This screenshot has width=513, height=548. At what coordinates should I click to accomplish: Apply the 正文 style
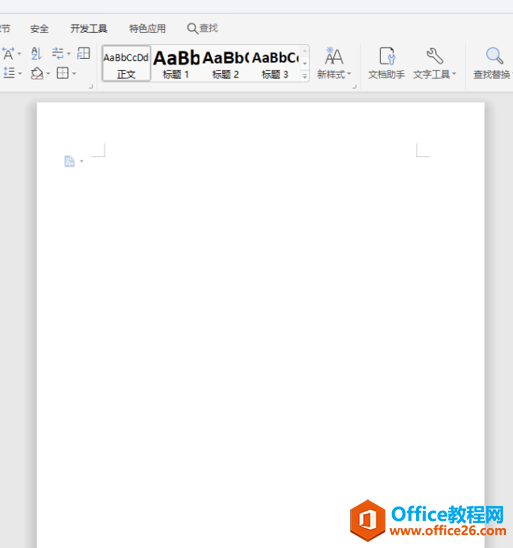pos(126,64)
